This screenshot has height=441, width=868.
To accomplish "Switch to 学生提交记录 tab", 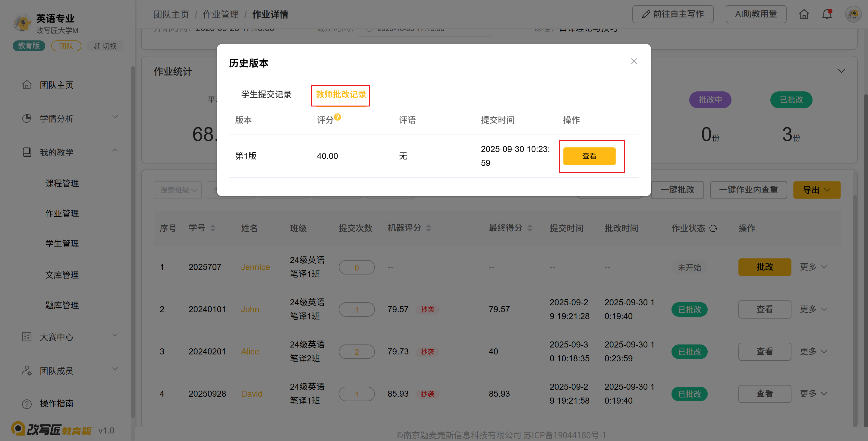I will pos(266,94).
